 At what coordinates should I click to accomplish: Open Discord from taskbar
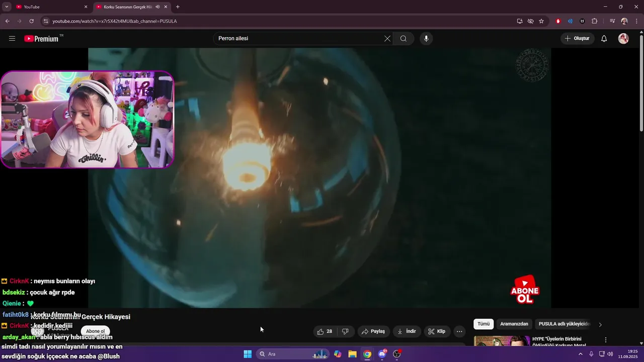point(382,354)
